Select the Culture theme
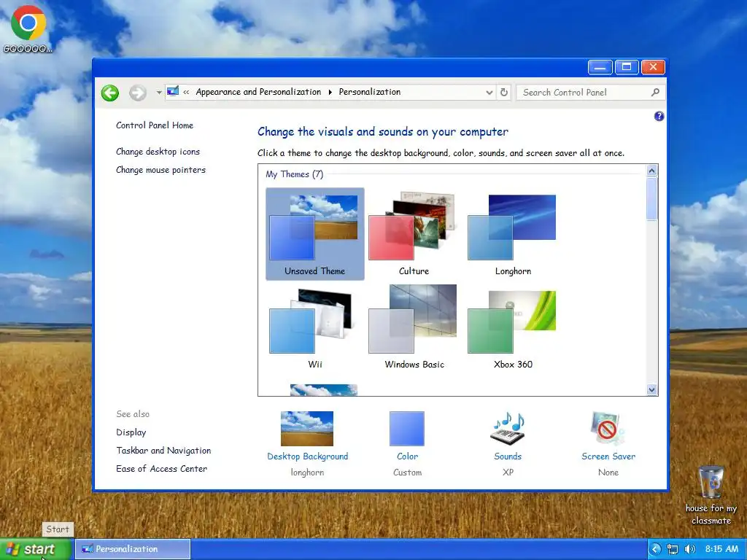 pos(414,234)
